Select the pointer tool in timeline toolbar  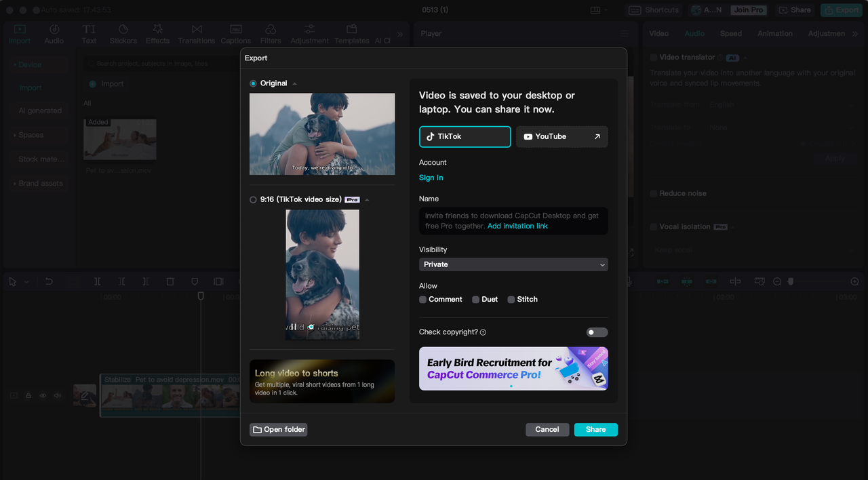pyautogui.click(x=13, y=281)
